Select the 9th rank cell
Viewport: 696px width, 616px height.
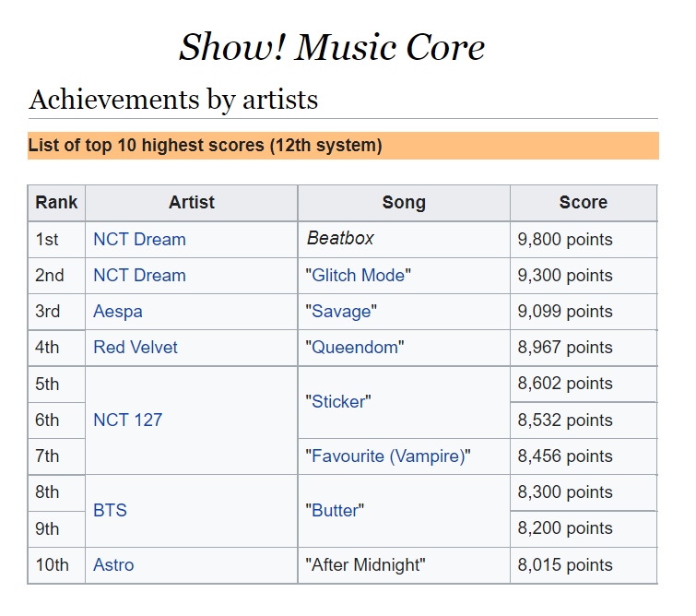click(x=56, y=529)
